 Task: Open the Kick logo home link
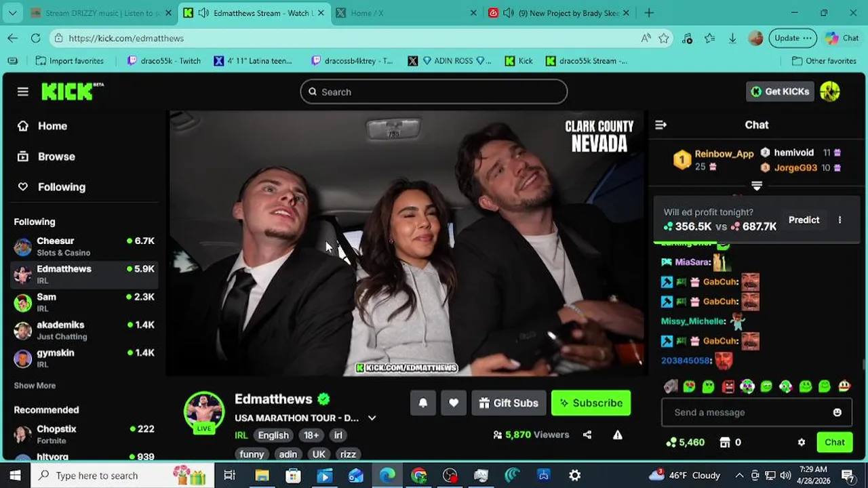[73, 91]
